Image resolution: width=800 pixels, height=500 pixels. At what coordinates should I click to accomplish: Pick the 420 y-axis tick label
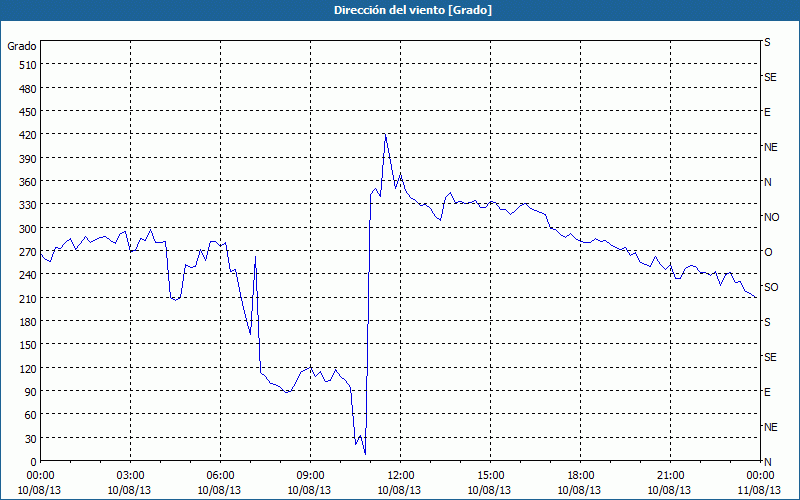click(x=28, y=135)
